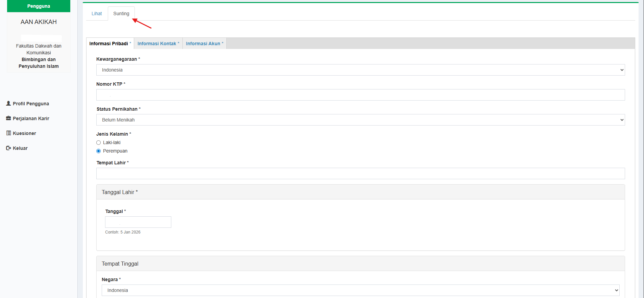Open the Informasi Kontak tab
Viewport: 644px width, 298px height.
pyautogui.click(x=158, y=44)
